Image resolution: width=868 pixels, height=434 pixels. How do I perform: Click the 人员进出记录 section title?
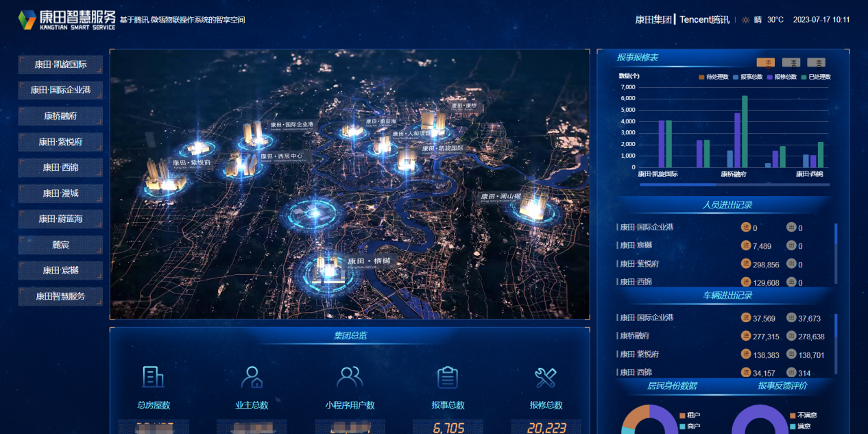(x=727, y=205)
